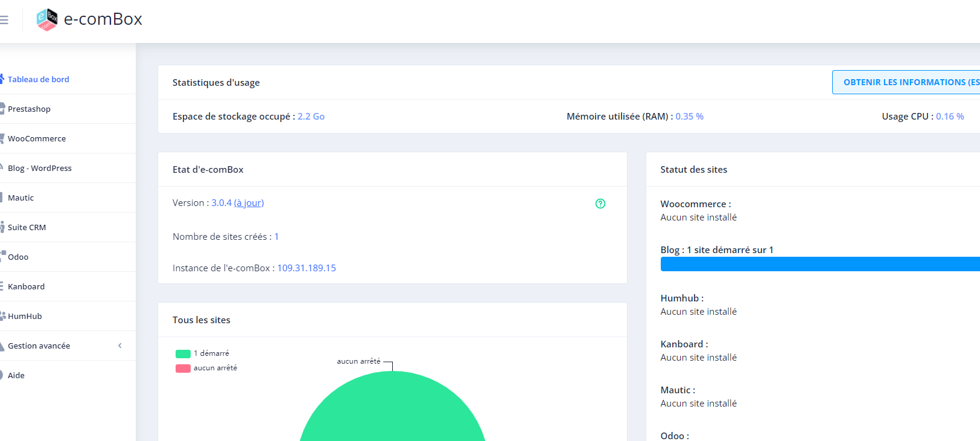This screenshot has height=441, width=980.
Task: Click the 0.35 % RAM value
Action: coord(689,117)
